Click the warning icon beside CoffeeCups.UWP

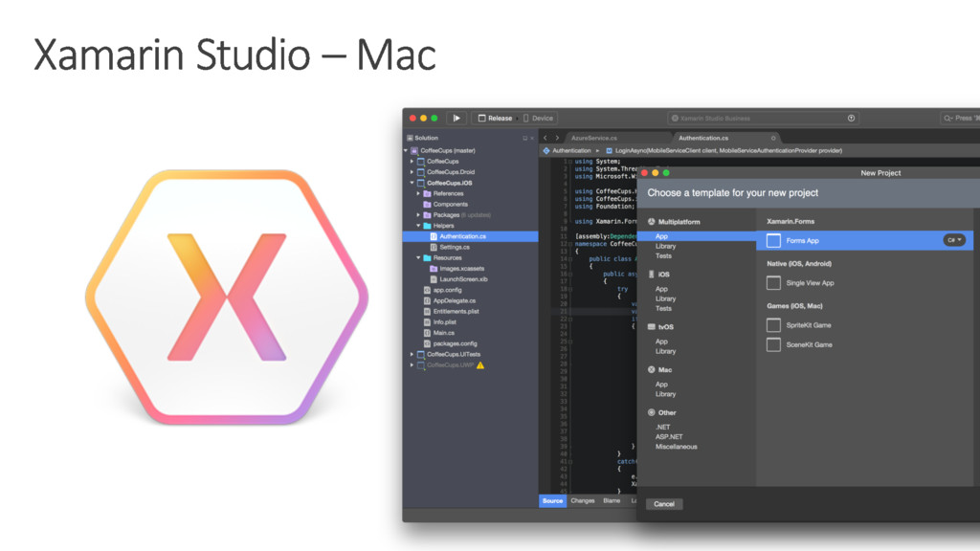click(480, 364)
